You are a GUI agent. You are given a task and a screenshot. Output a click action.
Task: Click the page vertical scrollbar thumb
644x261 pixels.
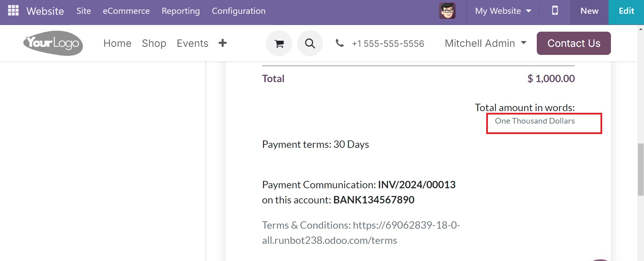(x=641, y=169)
